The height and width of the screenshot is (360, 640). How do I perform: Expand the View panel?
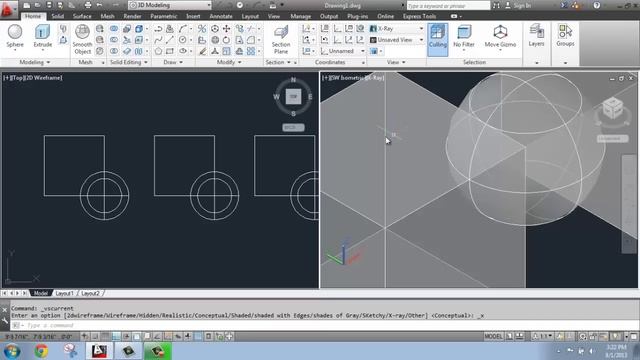pyautogui.click(x=396, y=62)
